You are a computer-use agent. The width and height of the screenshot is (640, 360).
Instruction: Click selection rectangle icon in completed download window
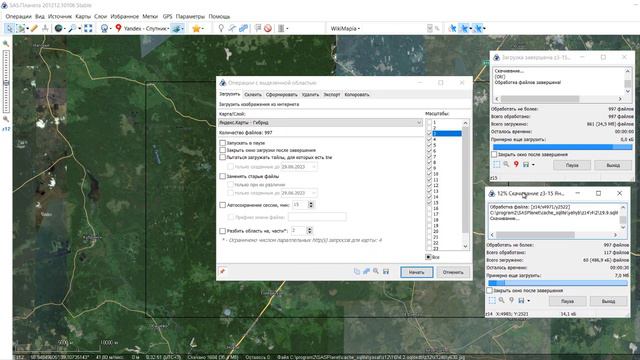point(496,164)
